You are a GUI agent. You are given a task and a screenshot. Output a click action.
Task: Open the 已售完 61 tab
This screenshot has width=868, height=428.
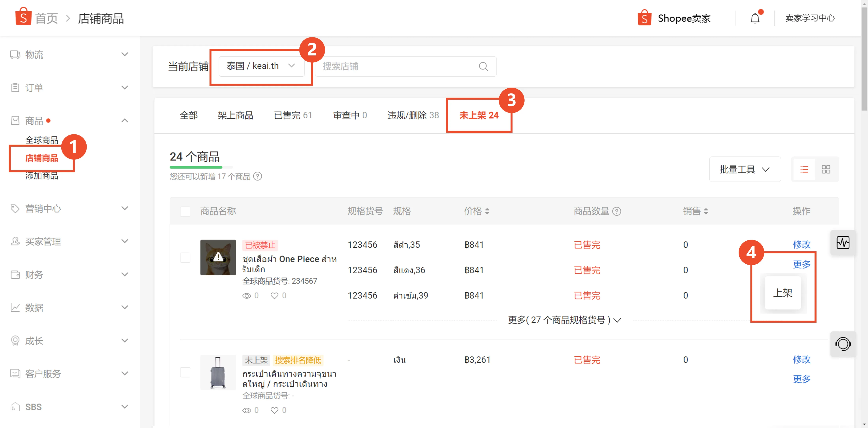point(293,115)
